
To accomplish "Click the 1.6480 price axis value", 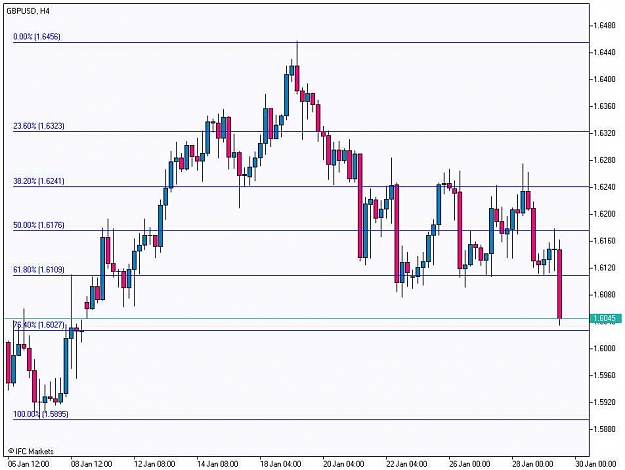I will pos(604,26).
